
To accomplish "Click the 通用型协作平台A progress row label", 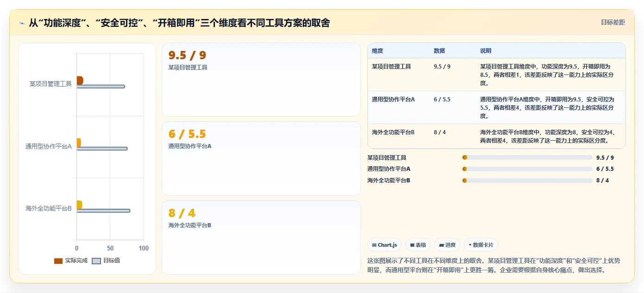I will point(389,169).
